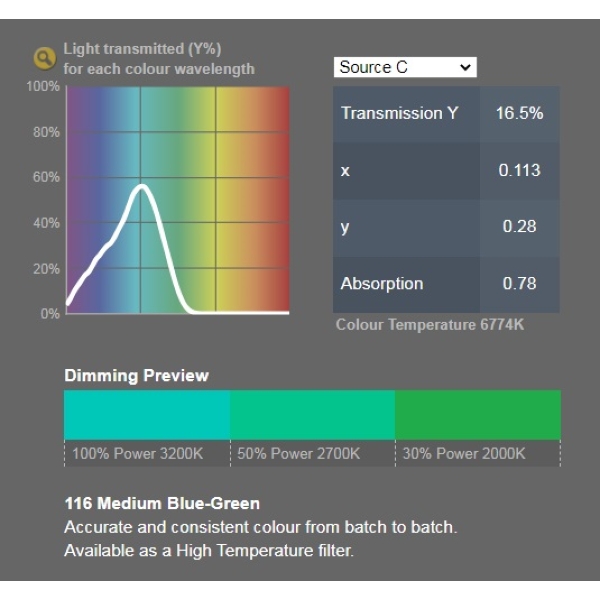
Task: Click the Transmission Y row label
Action: [399, 113]
